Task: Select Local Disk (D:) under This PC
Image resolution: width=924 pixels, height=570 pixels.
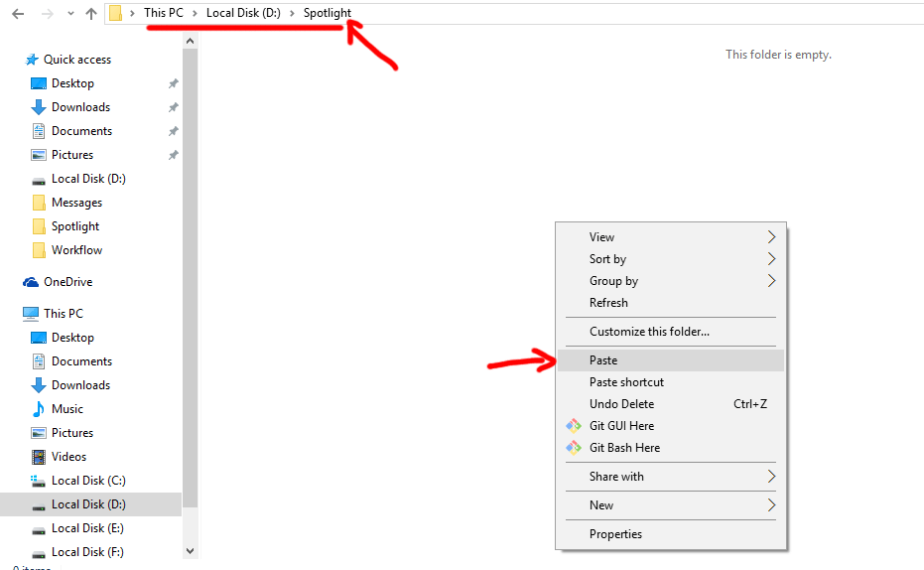Action: click(x=88, y=504)
